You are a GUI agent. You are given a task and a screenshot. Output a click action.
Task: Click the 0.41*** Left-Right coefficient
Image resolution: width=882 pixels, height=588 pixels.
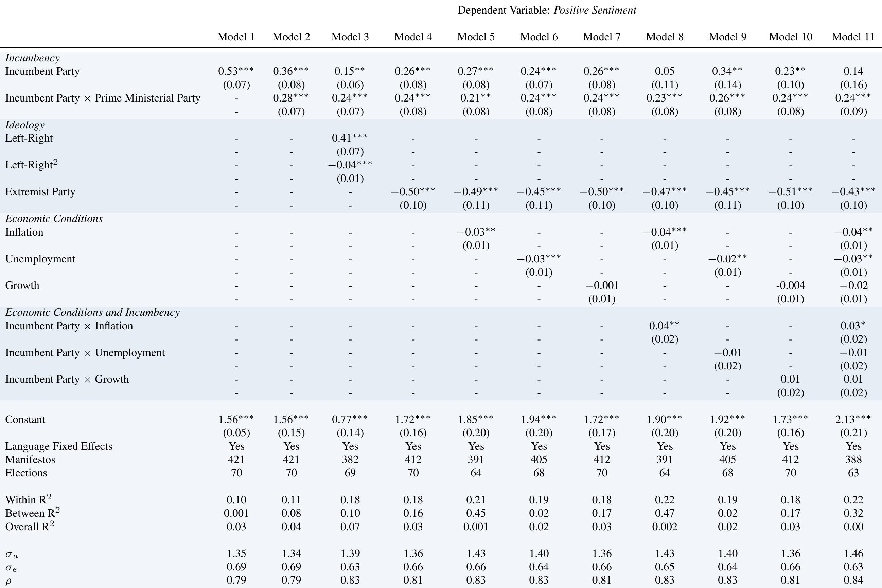(x=350, y=138)
